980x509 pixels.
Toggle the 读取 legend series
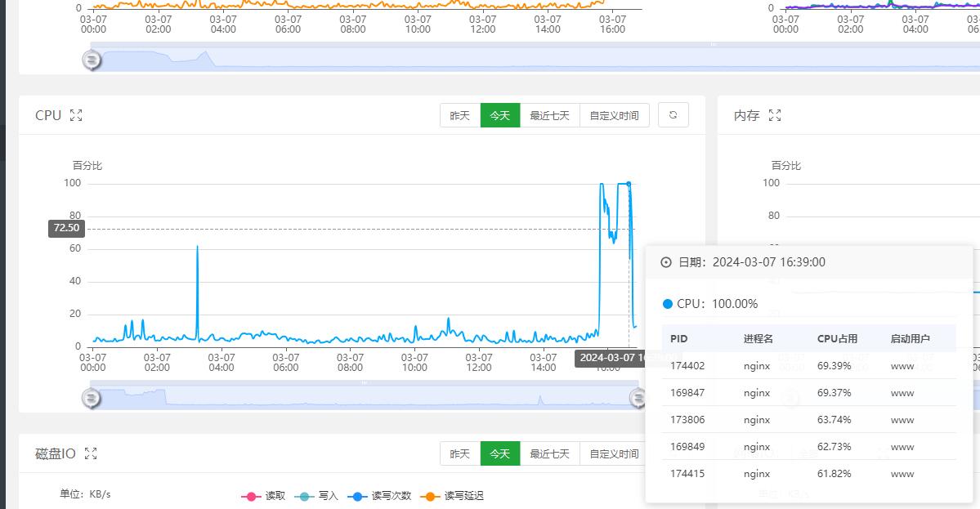point(263,496)
